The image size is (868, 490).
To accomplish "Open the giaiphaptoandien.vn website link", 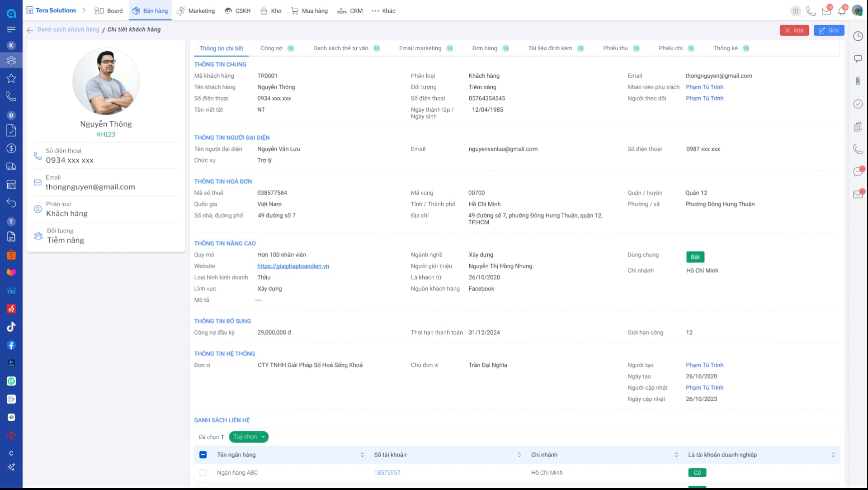I will [x=293, y=266].
